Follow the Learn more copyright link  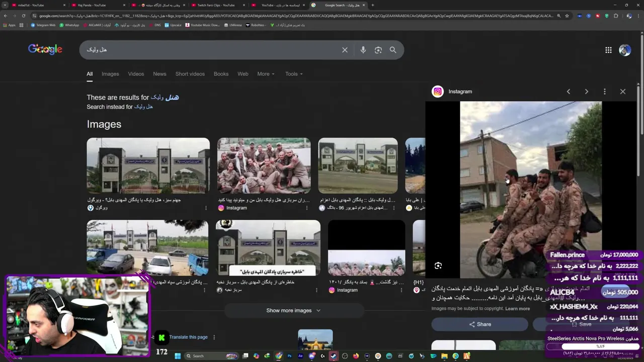[517, 309]
